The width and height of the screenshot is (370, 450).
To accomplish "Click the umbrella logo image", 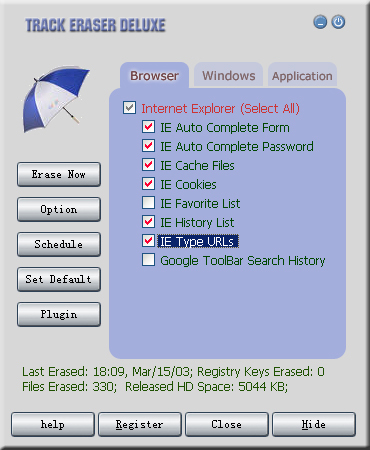I will (56, 98).
